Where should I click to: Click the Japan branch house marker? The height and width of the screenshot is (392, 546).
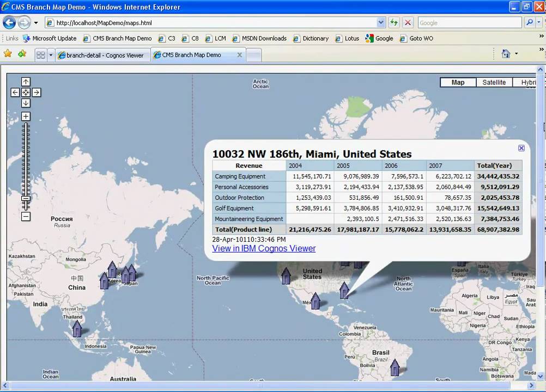point(132,273)
